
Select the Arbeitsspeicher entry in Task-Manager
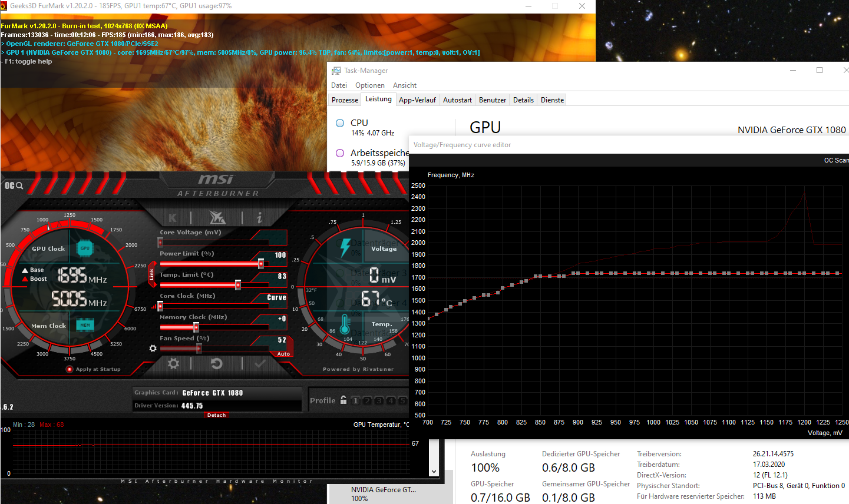(x=371, y=157)
